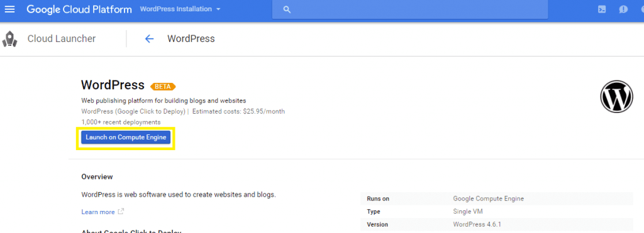Follow the Learn more link
This screenshot has height=233, width=644.
[98, 212]
